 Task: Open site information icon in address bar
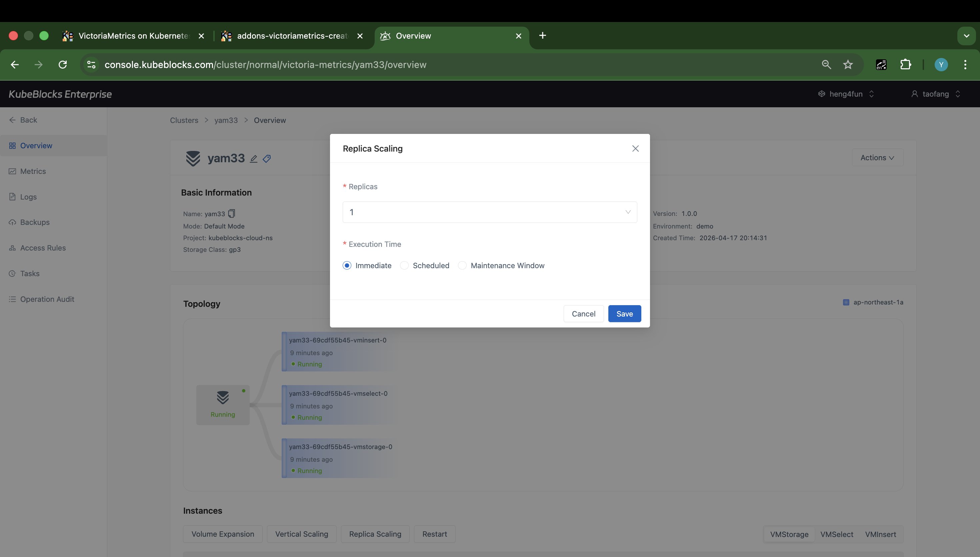point(91,65)
